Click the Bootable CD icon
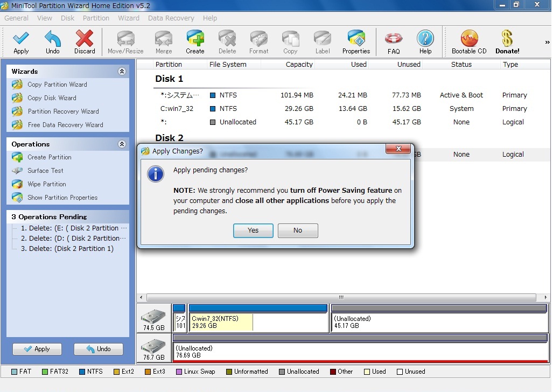The height and width of the screenshot is (392, 553). point(469,42)
